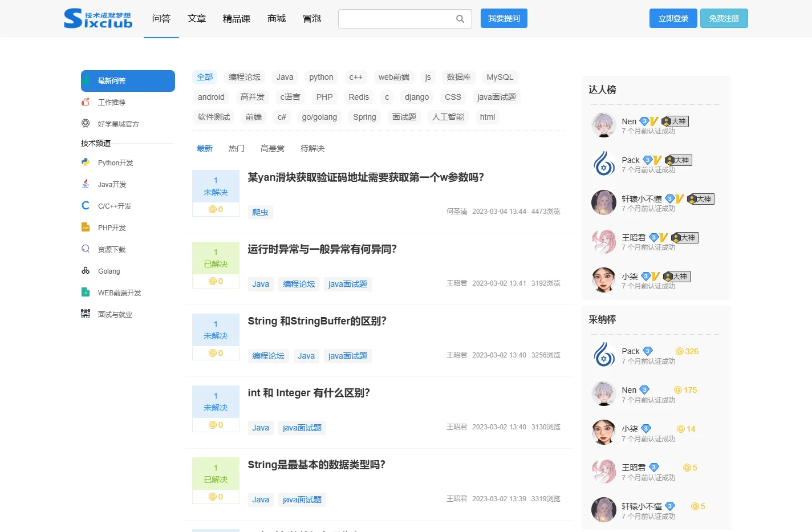
Task: Open question 某yan滑块获取验证码地址
Action: tap(366, 177)
